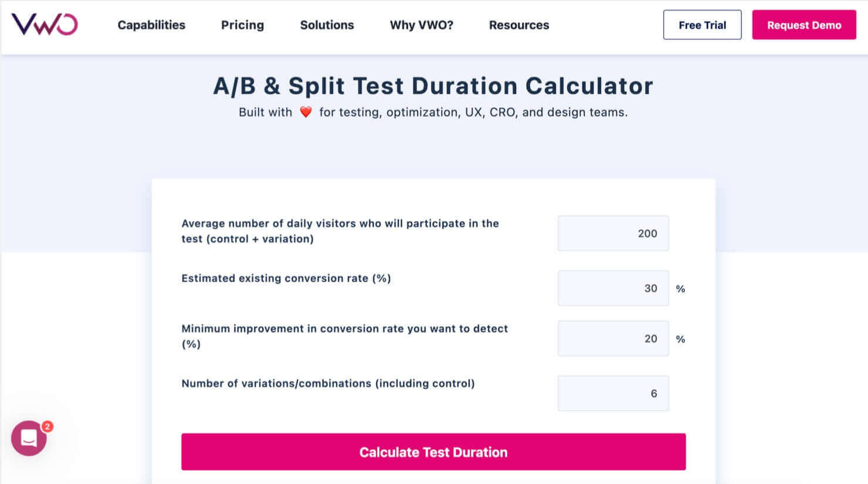Click the Request Demo button
Screen dimensions: 868x484
point(803,25)
